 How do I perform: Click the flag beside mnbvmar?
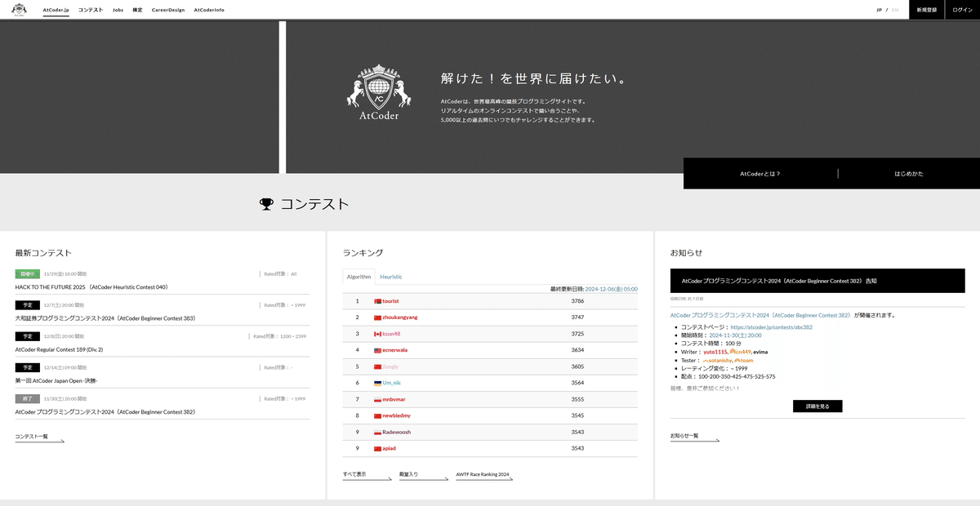click(x=377, y=399)
